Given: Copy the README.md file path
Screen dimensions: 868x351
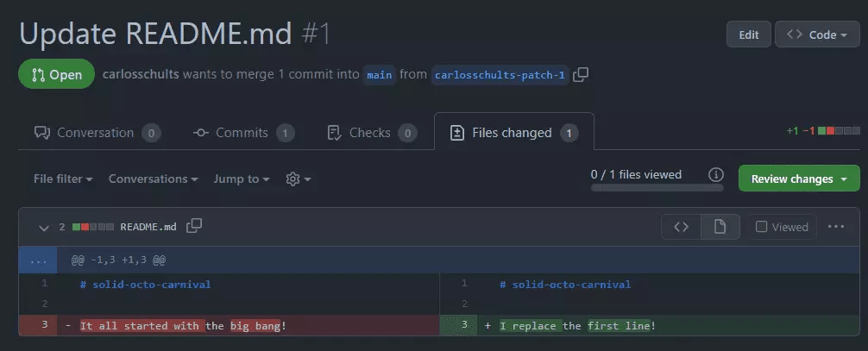Looking at the screenshot, I should [194, 226].
